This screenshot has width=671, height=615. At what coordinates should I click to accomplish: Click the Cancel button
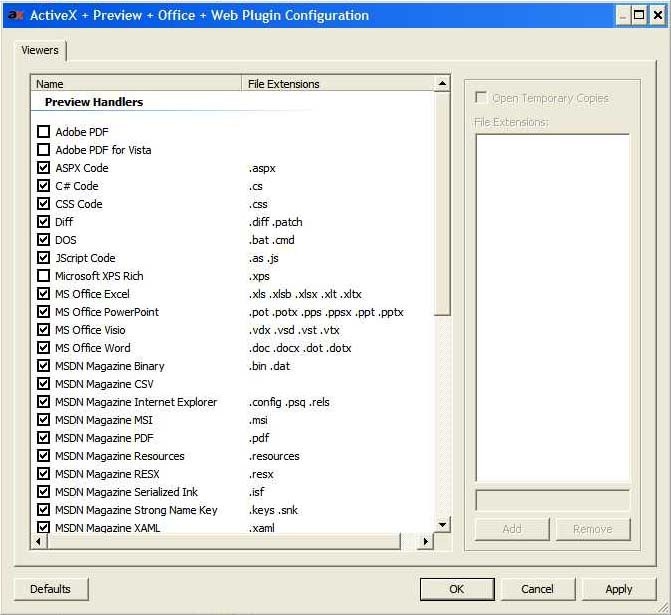click(x=537, y=589)
